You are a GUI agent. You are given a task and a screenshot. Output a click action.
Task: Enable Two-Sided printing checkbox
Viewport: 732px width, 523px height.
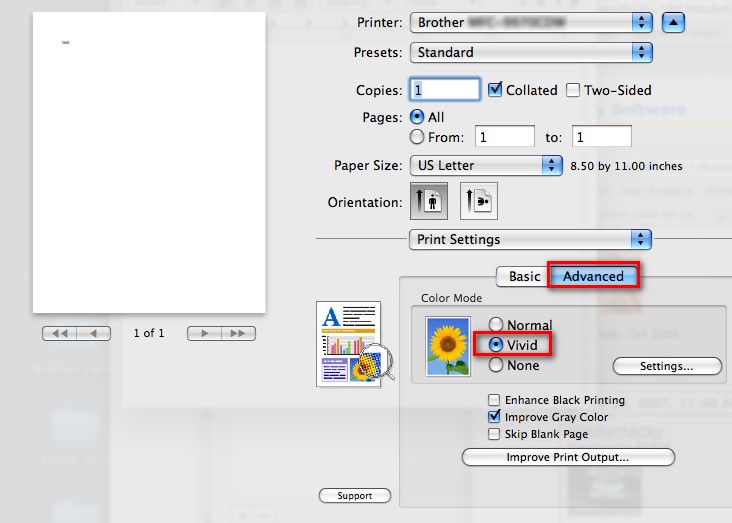pos(573,90)
